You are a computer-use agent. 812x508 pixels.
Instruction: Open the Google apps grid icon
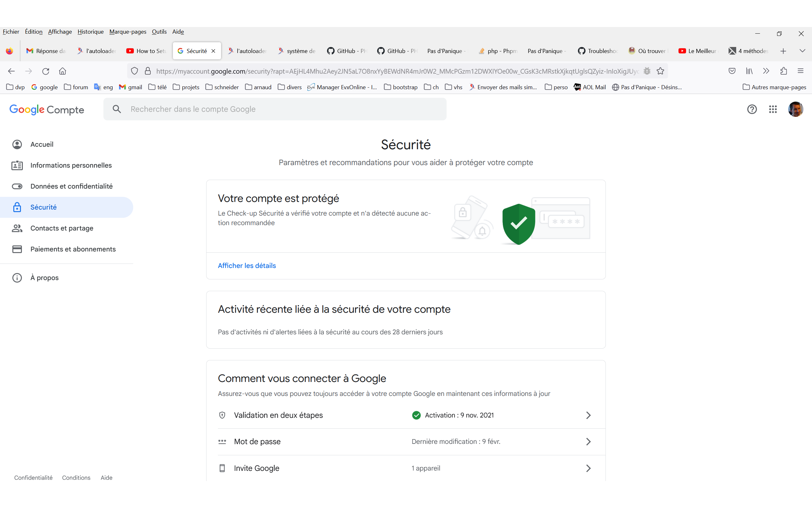click(x=773, y=109)
